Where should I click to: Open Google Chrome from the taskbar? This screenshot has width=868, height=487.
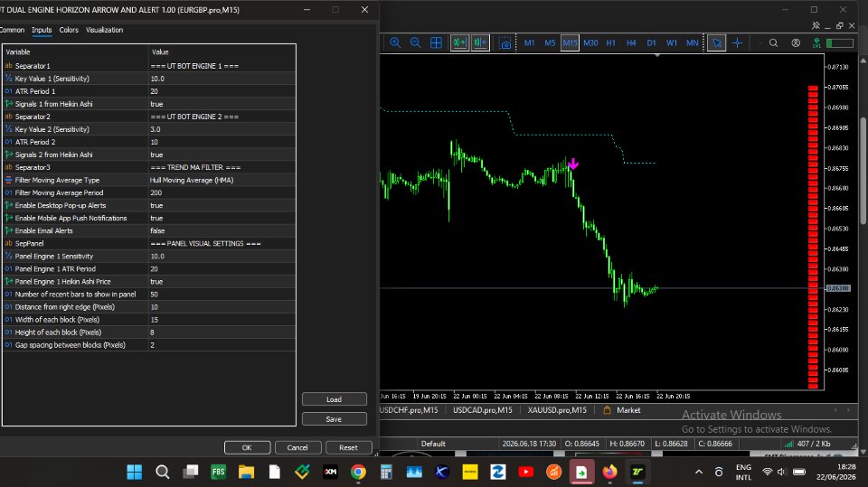[x=358, y=472]
